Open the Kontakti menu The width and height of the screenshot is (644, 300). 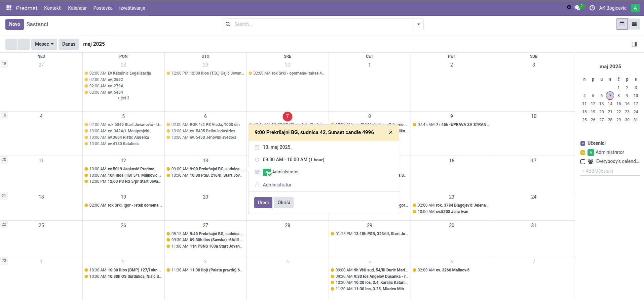[x=53, y=8]
